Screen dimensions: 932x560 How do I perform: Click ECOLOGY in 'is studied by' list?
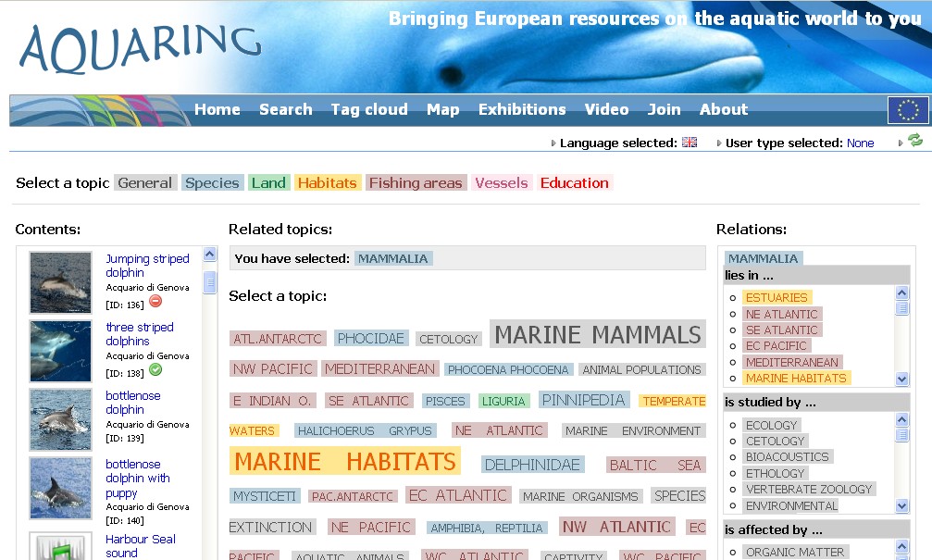pos(772,425)
